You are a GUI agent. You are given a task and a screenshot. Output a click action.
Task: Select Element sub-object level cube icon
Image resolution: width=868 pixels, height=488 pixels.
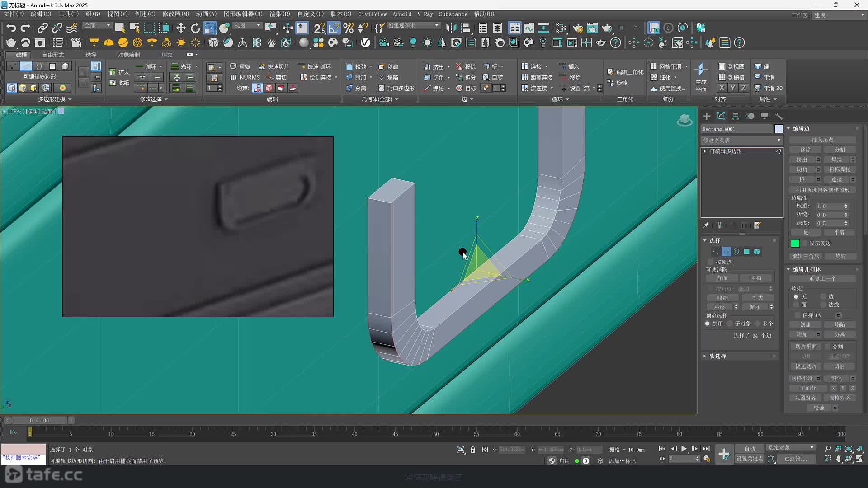click(757, 252)
